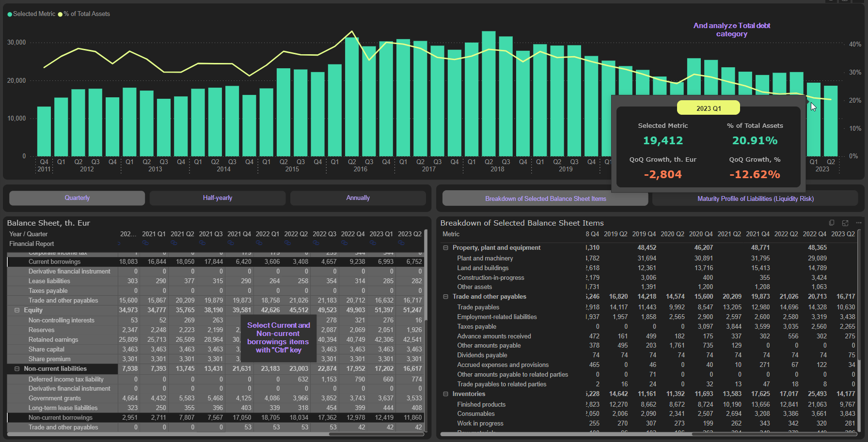Click the report link icon under 2021 Q4

(x=231, y=243)
